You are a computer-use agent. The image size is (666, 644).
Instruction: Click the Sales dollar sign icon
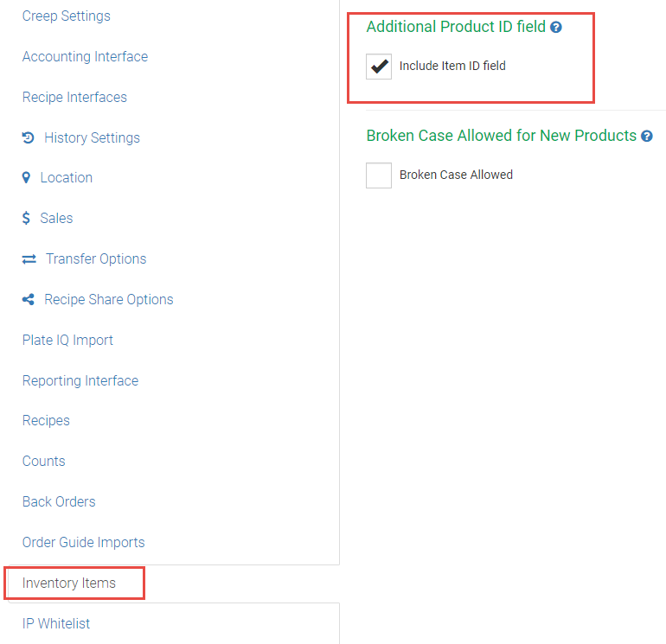tap(26, 218)
